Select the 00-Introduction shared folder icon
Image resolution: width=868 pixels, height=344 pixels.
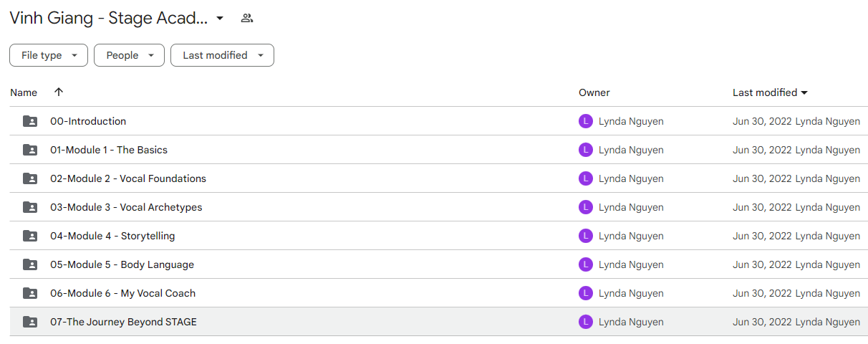pyautogui.click(x=30, y=121)
